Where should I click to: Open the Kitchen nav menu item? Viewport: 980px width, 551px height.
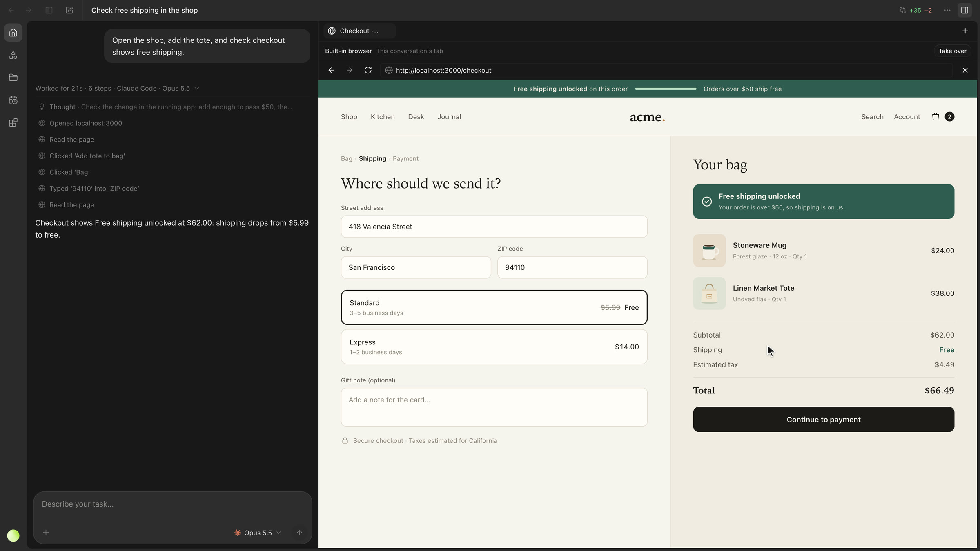pyautogui.click(x=383, y=117)
